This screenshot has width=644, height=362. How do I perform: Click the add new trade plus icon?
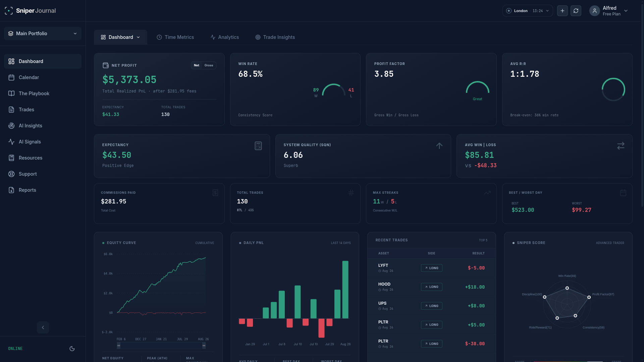tap(562, 11)
